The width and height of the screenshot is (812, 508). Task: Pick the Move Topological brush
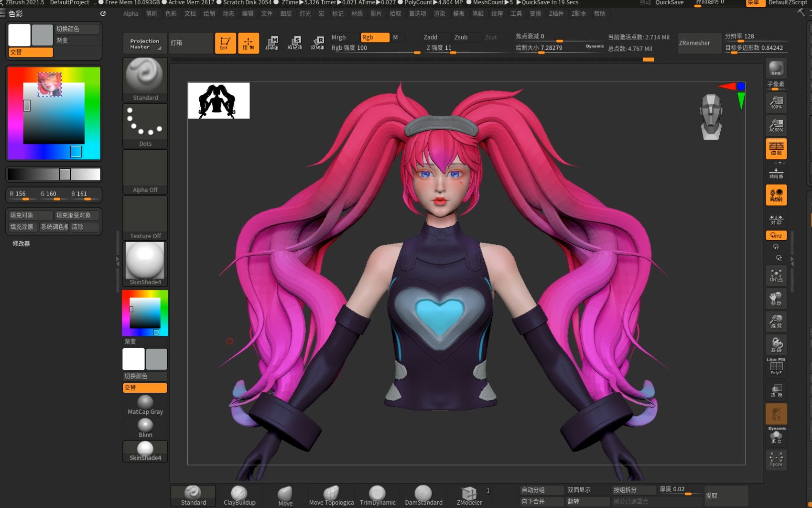coord(331,496)
